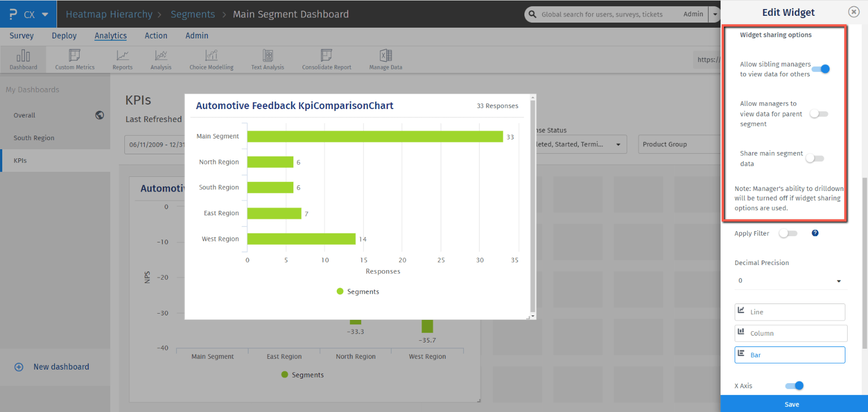Open the Analytics menu tab
The height and width of the screenshot is (412, 868).
point(110,36)
